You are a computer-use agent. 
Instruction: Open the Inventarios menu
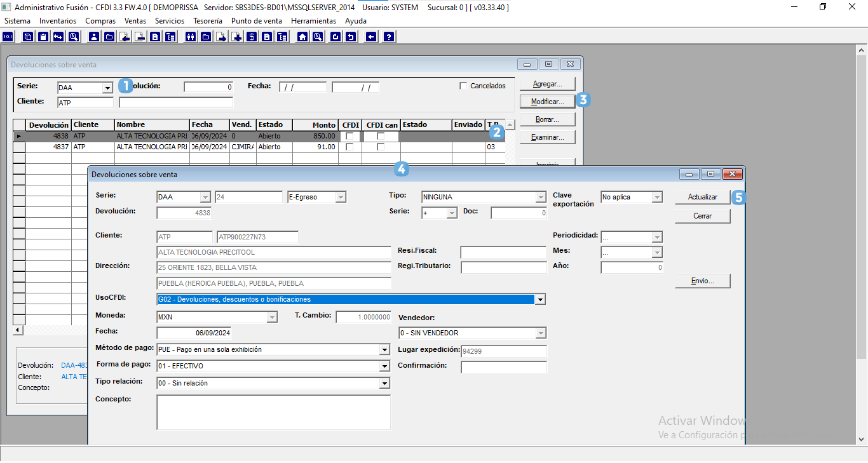57,21
